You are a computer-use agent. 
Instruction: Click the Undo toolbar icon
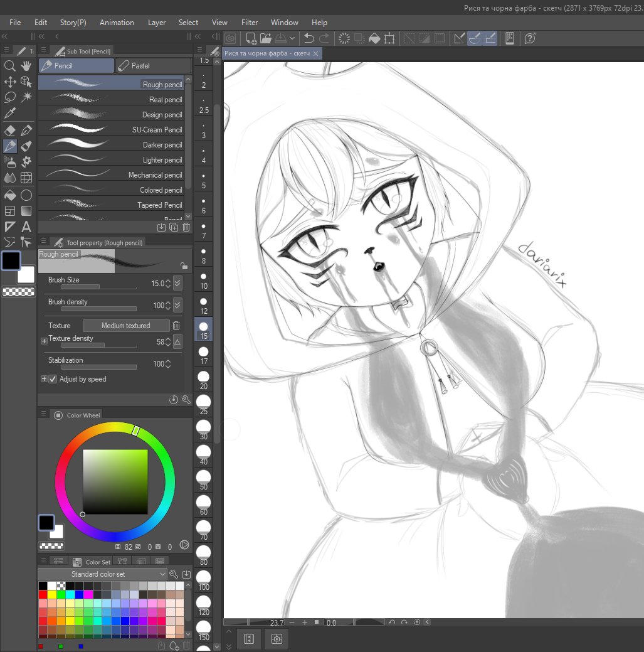309,38
